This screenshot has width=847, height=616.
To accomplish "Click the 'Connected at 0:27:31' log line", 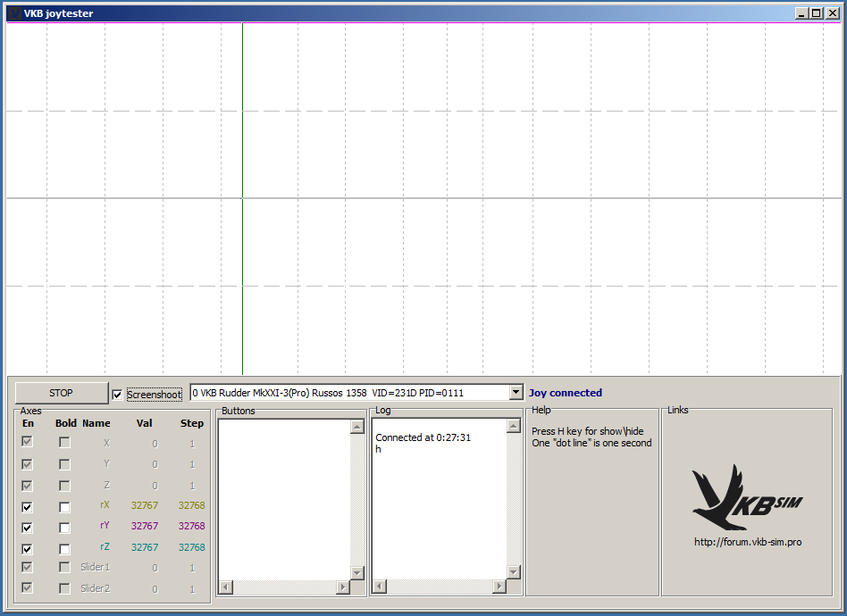I will point(423,437).
